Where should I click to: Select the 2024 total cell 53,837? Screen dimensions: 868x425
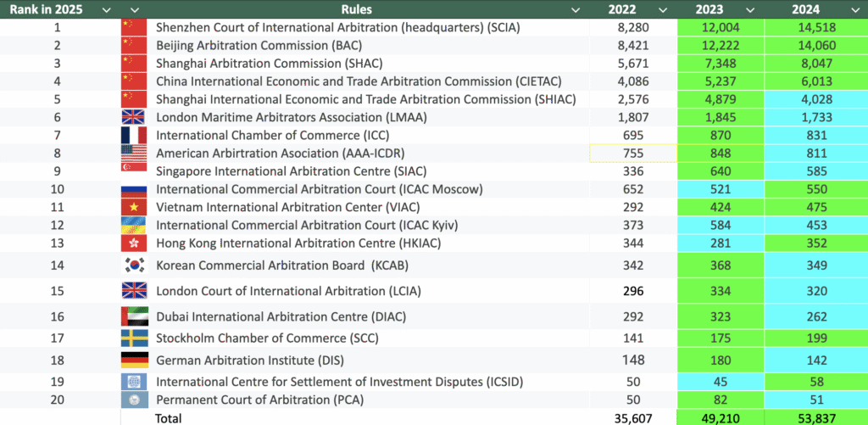815,417
